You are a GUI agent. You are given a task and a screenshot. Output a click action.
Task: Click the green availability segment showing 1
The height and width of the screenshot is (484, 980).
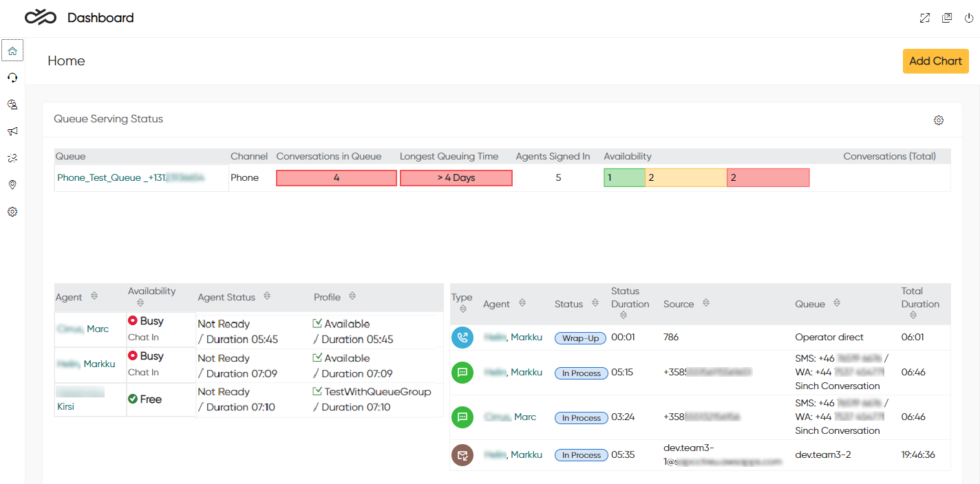tap(624, 178)
